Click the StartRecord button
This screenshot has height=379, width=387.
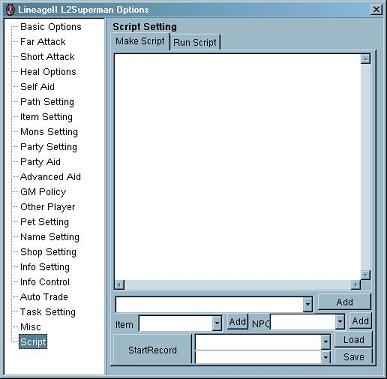pos(152,350)
